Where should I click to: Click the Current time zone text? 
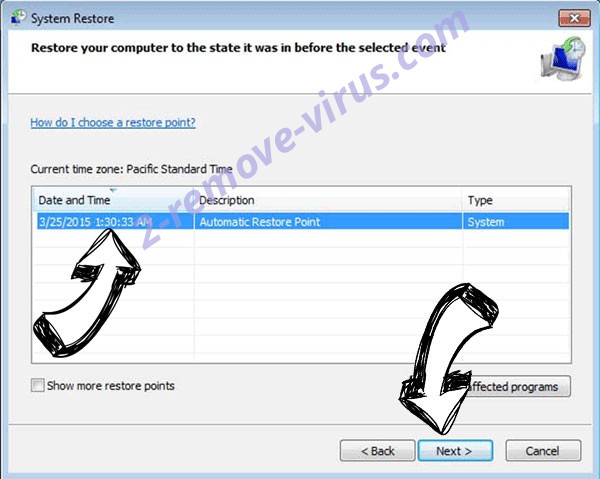131,169
